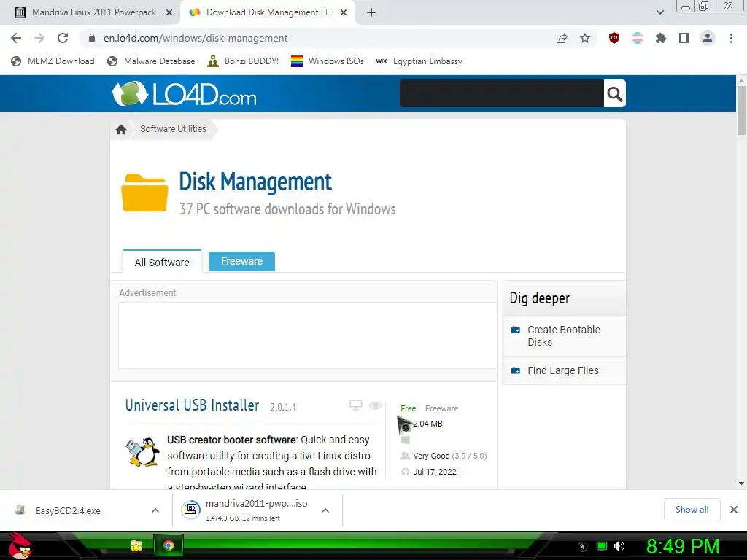The height and width of the screenshot is (560, 747).
Task: Share this page icon in address bar
Action: (x=562, y=39)
